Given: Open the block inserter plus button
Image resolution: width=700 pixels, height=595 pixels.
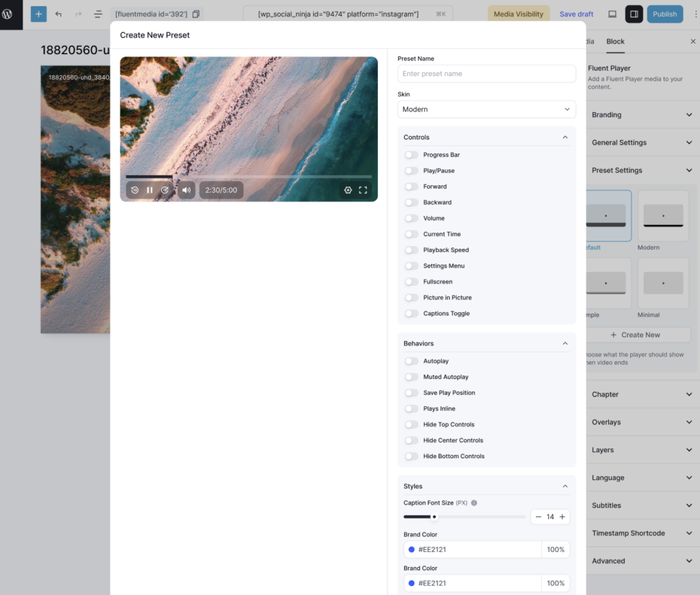Looking at the screenshot, I should [38, 14].
